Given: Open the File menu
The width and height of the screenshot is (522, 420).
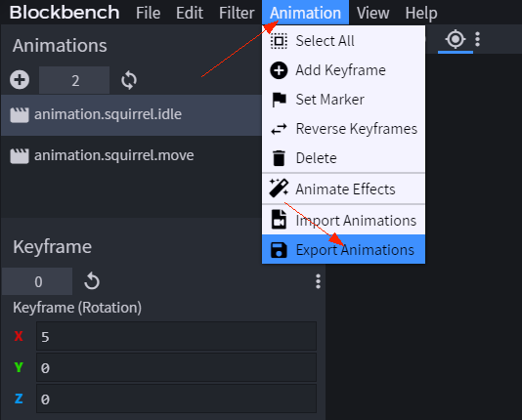Looking at the screenshot, I should 149,13.
